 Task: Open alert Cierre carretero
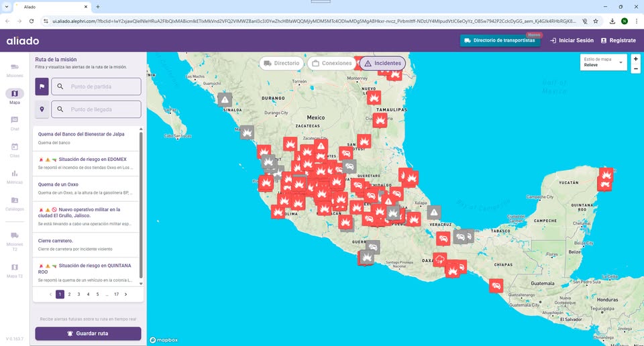tap(86, 245)
